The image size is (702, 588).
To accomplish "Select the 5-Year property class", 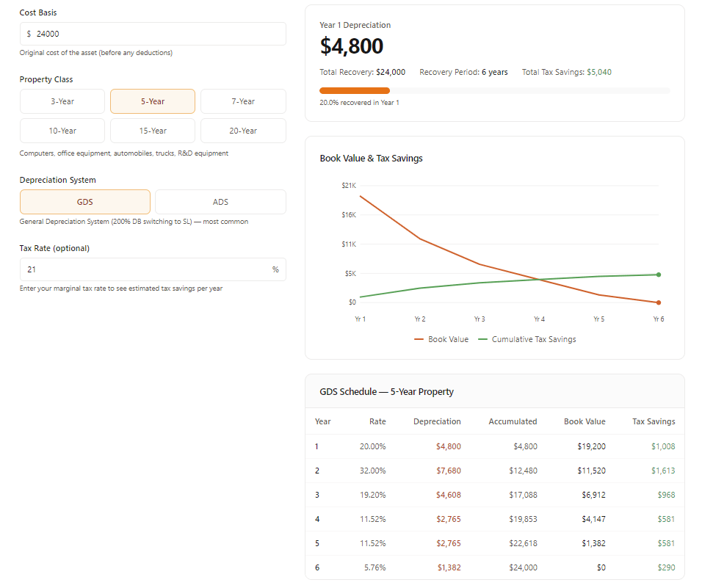I will [153, 101].
